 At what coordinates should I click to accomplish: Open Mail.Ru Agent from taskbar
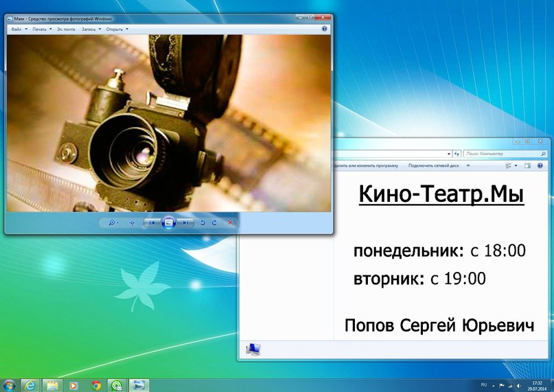[x=117, y=385]
